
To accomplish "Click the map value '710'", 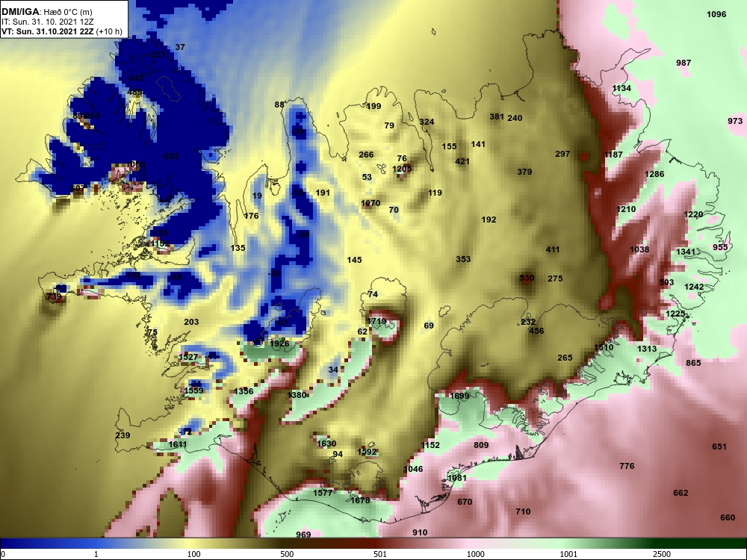I will coord(523,511).
